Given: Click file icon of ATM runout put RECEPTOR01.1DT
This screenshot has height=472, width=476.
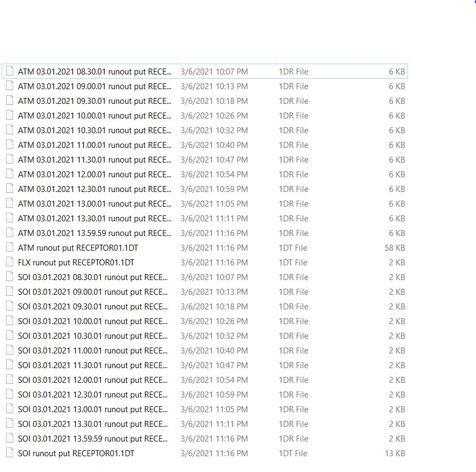Looking at the screenshot, I should tap(10, 247).
